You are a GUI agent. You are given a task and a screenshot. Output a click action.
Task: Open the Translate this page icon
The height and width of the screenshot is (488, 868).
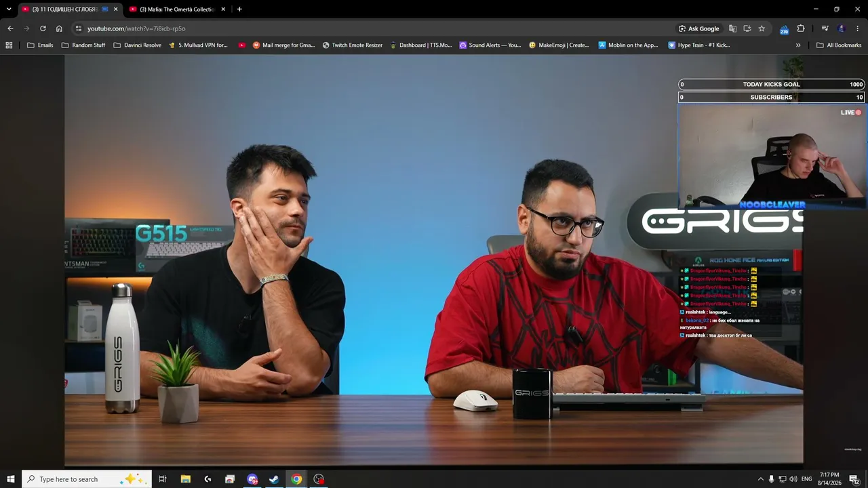point(732,28)
